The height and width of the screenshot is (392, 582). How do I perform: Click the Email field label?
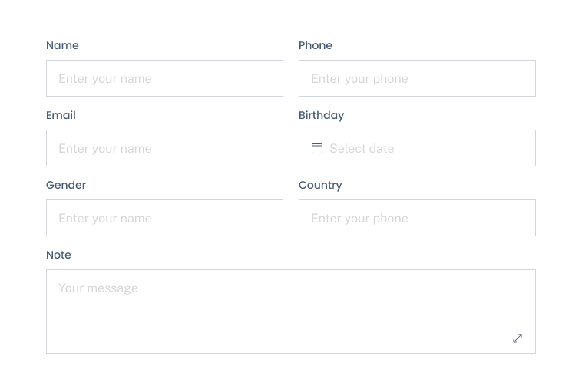61,115
